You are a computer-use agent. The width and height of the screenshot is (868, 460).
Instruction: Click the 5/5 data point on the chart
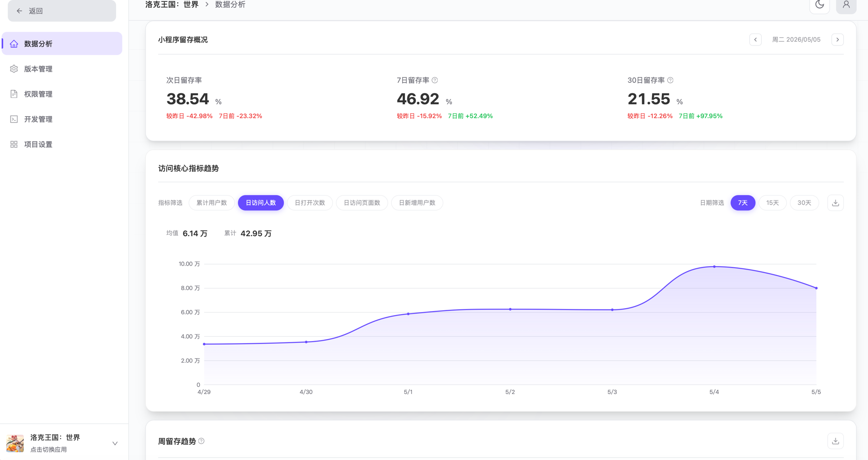click(816, 288)
